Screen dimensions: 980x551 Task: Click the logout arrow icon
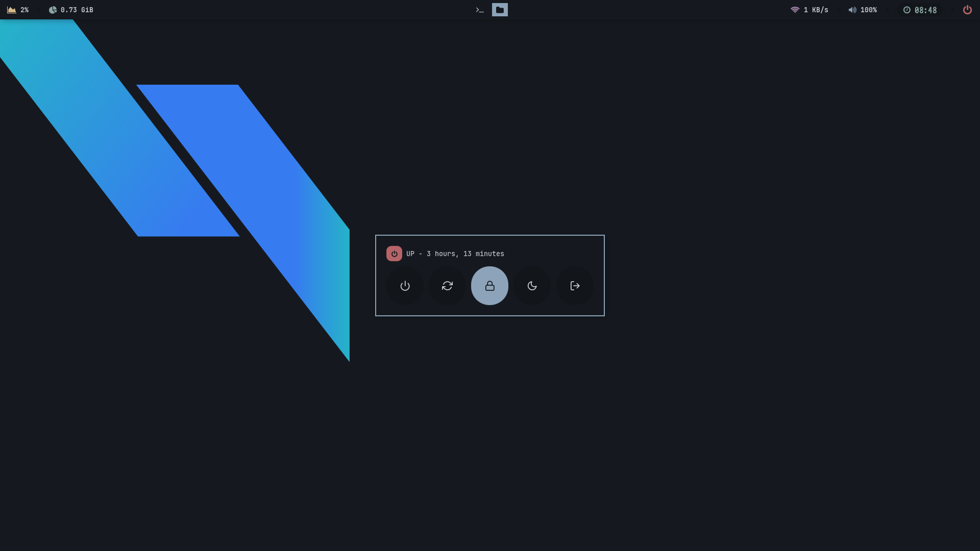point(575,286)
